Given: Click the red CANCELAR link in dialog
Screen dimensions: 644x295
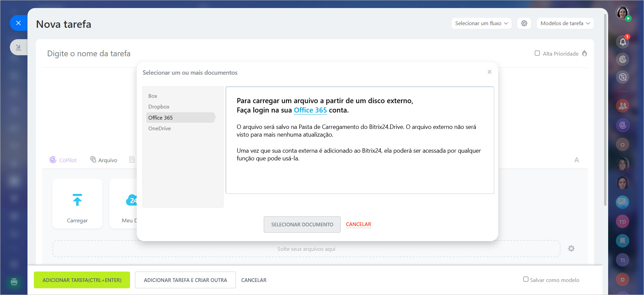Looking at the screenshot, I should coord(358,224).
